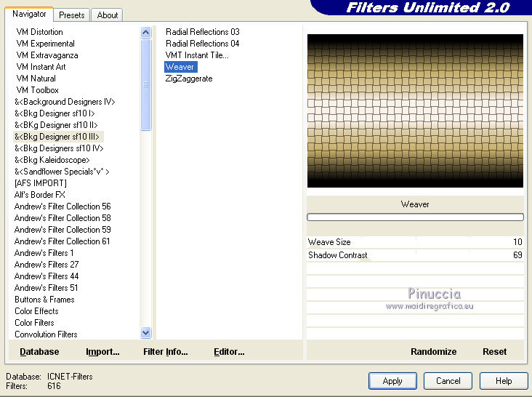The height and width of the screenshot is (397, 532).
Task: Click the category list scroll-up arrow
Action: tap(145, 33)
